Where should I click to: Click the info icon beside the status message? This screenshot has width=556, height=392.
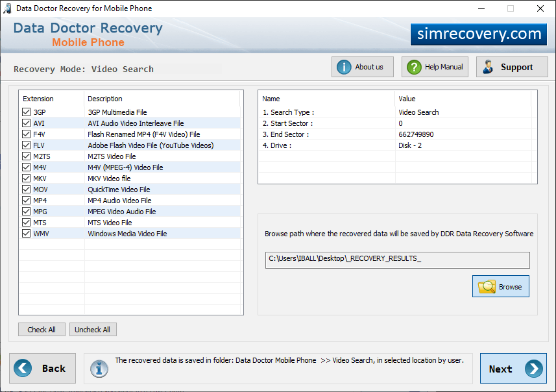[x=99, y=369]
